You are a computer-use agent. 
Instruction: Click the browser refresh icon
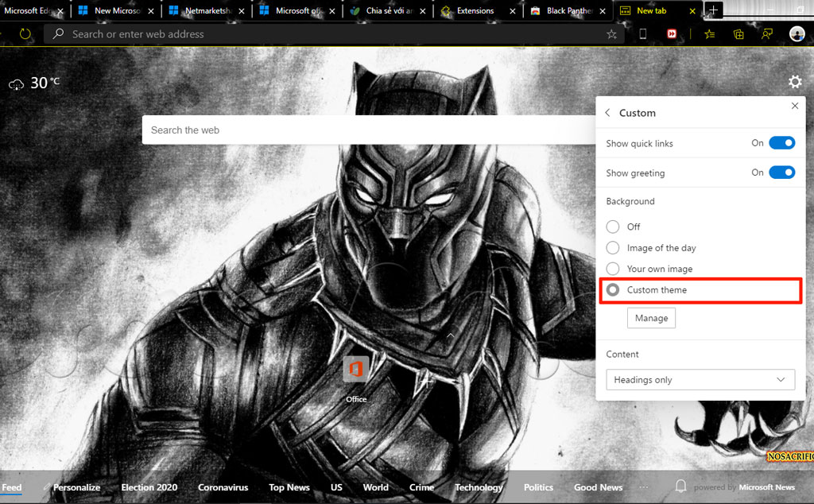(x=25, y=34)
